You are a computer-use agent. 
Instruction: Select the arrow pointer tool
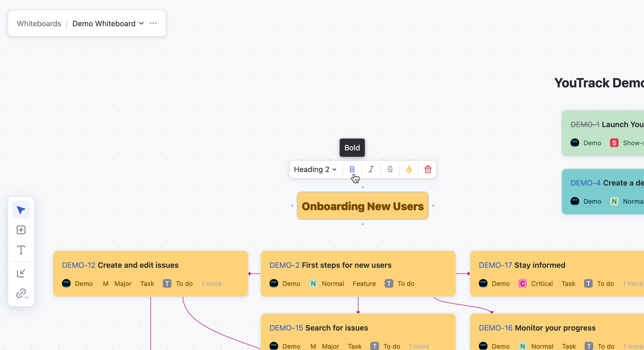(21, 210)
